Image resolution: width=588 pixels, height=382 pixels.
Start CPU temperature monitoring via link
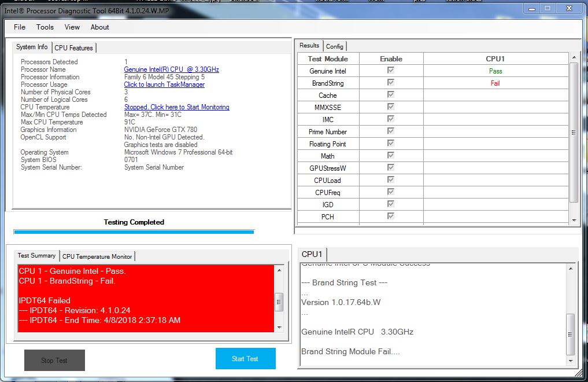tap(176, 107)
